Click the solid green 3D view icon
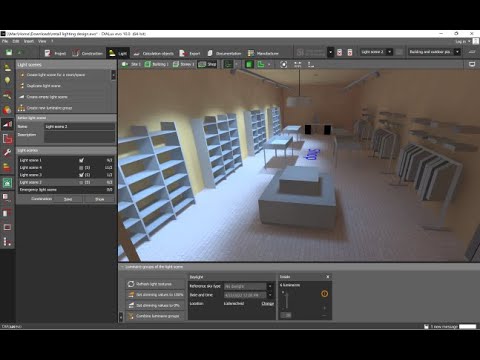Screen dimensions: 480x360 tap(249, 64)
